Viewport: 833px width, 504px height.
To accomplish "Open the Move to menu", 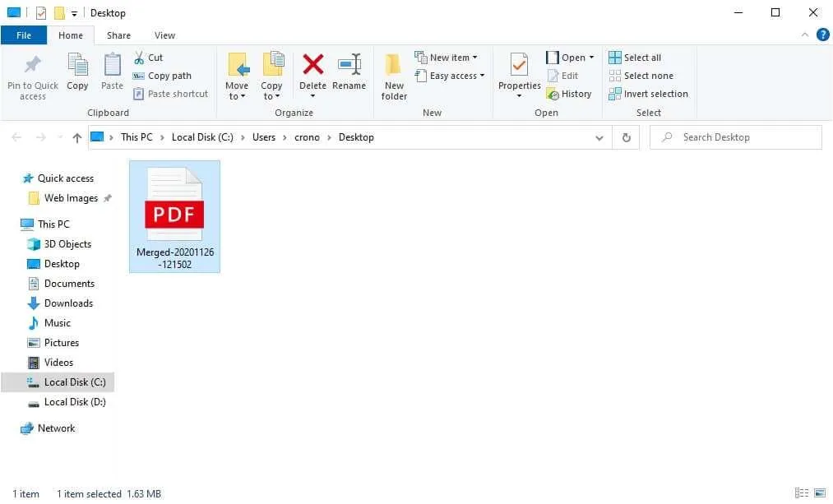I will coord(237,76).
